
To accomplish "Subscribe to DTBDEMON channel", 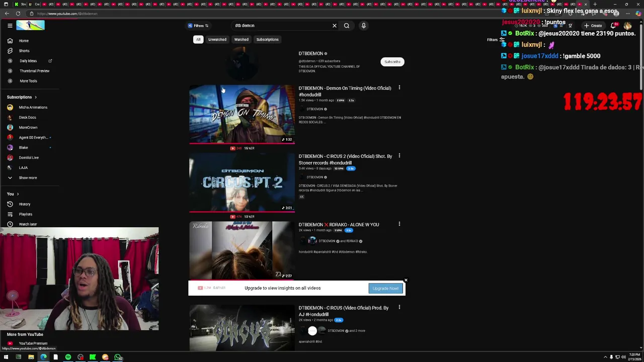I will [x=392, y=62].
